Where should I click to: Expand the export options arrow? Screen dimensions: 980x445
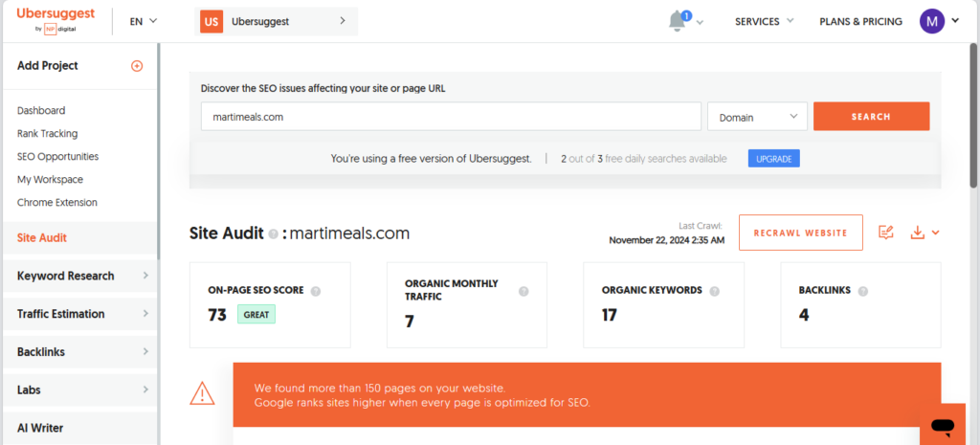(936, 234)
